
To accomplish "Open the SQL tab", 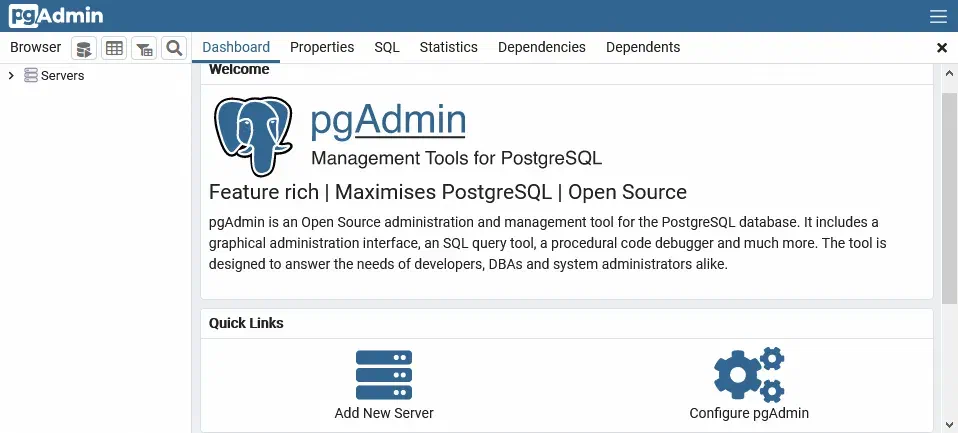I will pos(387,48).
